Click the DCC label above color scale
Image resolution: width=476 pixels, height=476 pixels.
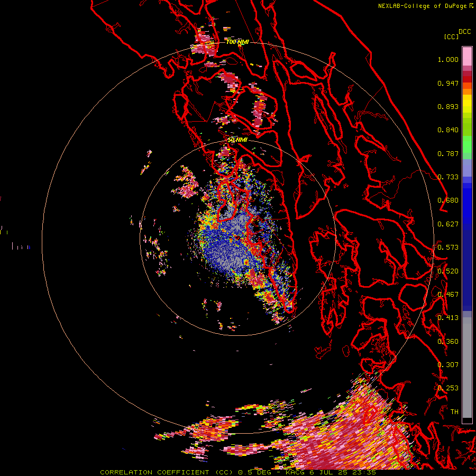click(x=464, y=32)
